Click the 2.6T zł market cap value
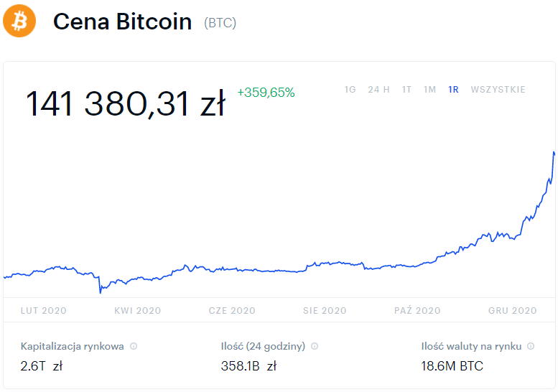558x392 pixels. point(42,366)
